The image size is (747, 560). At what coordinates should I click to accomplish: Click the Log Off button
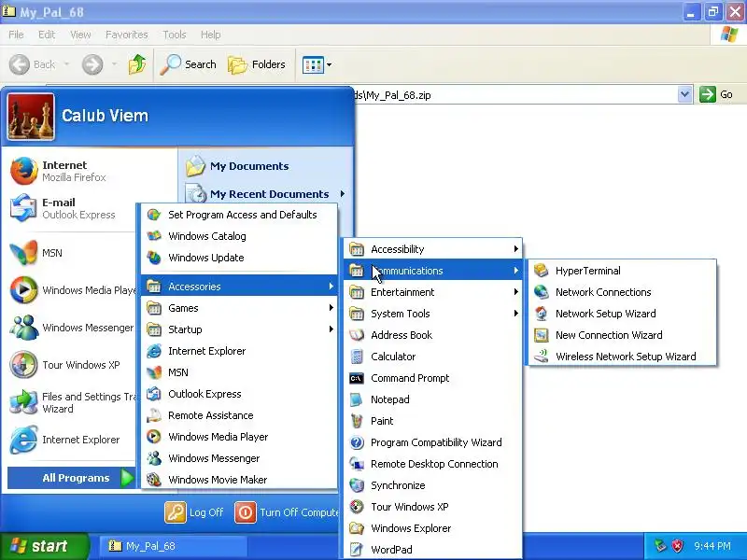[x=194, y=512]
